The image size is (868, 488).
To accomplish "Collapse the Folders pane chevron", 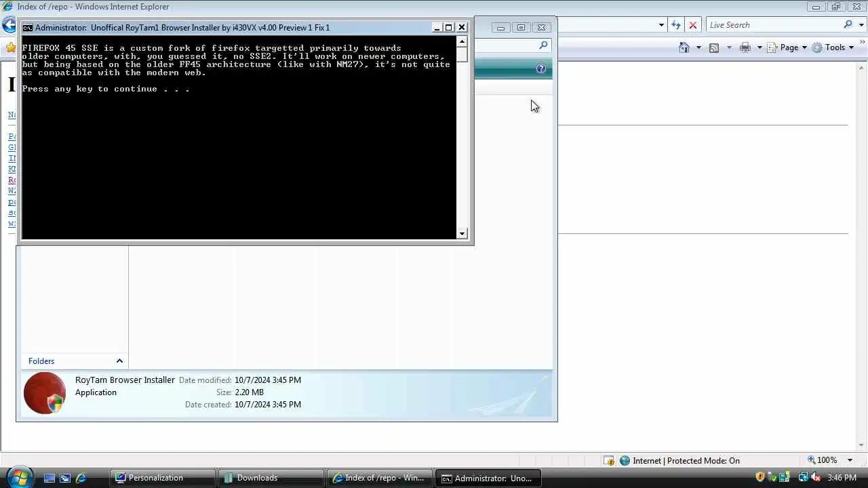I will pos(119,361).
